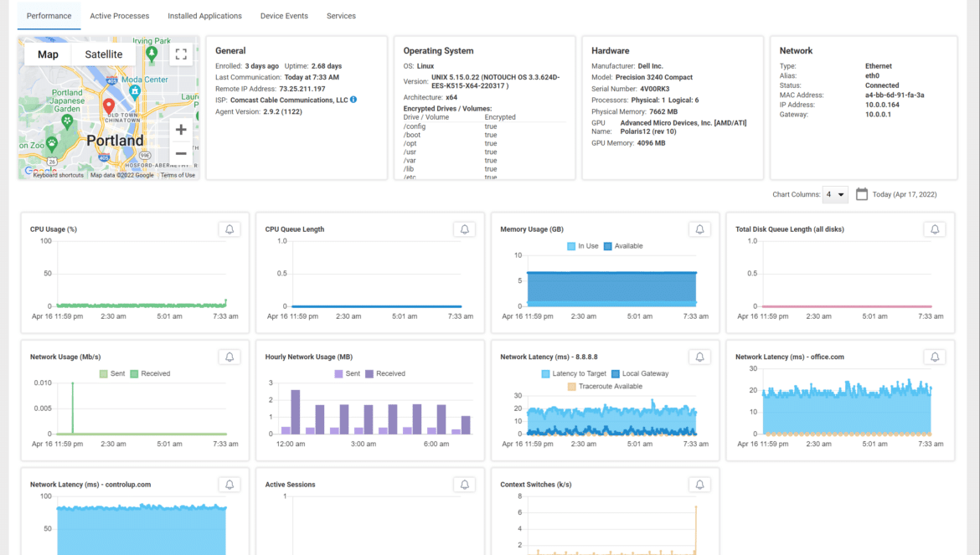
Task: Open the Performance tab
Action: [49, 16]
